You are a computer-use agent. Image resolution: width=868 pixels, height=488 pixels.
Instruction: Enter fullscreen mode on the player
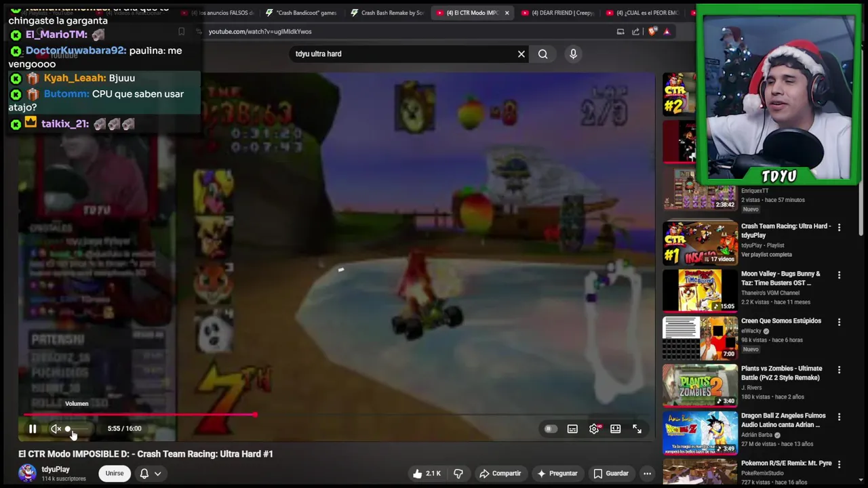point(637,429)
